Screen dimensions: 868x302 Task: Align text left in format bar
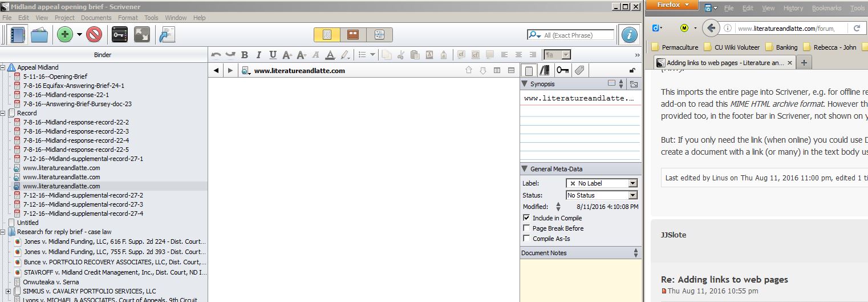coord(504,55)
